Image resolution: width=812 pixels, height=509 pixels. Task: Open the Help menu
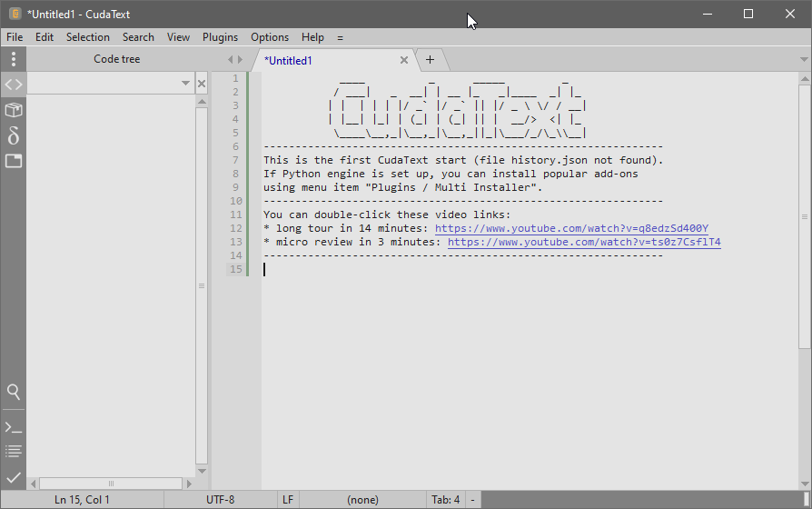coord(312,37)
